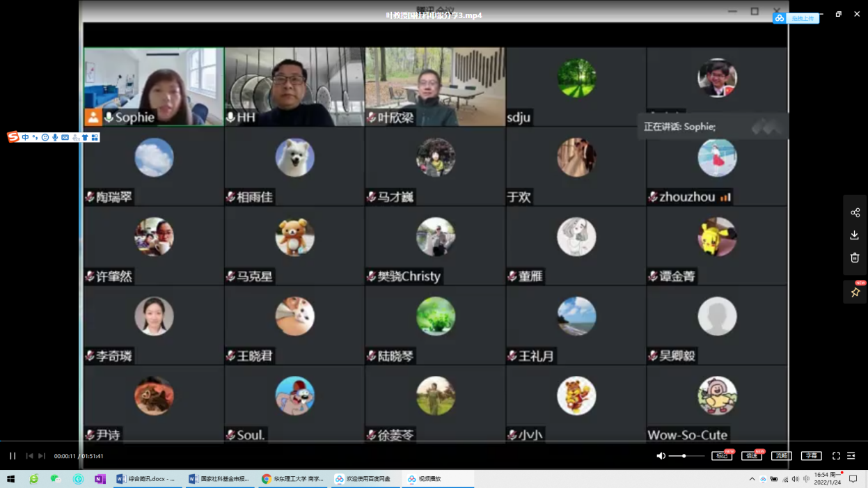Click 小小's cartoon bear avatar
Image resolution: width=868 pixels, height=488 pixels.
(x=576, y=395)
